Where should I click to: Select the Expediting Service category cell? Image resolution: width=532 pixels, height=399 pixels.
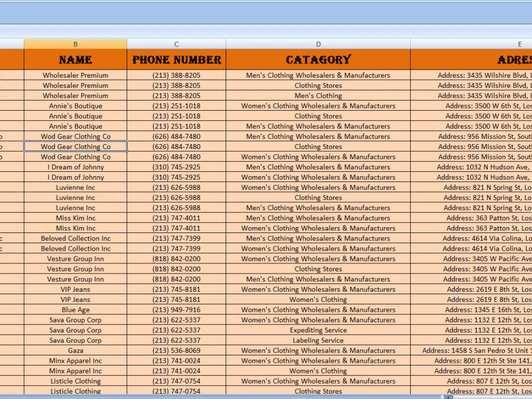pyautogui.click(x=318, y=330)
